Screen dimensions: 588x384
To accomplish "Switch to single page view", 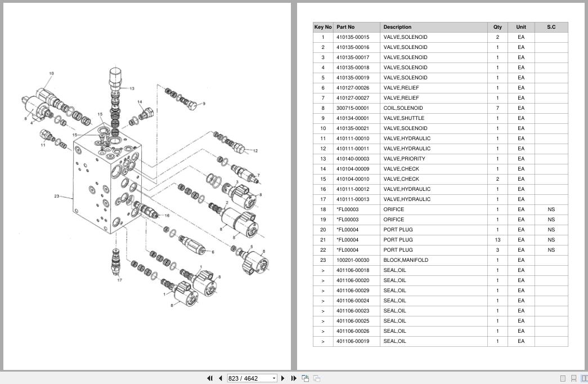I will (563, 378).
